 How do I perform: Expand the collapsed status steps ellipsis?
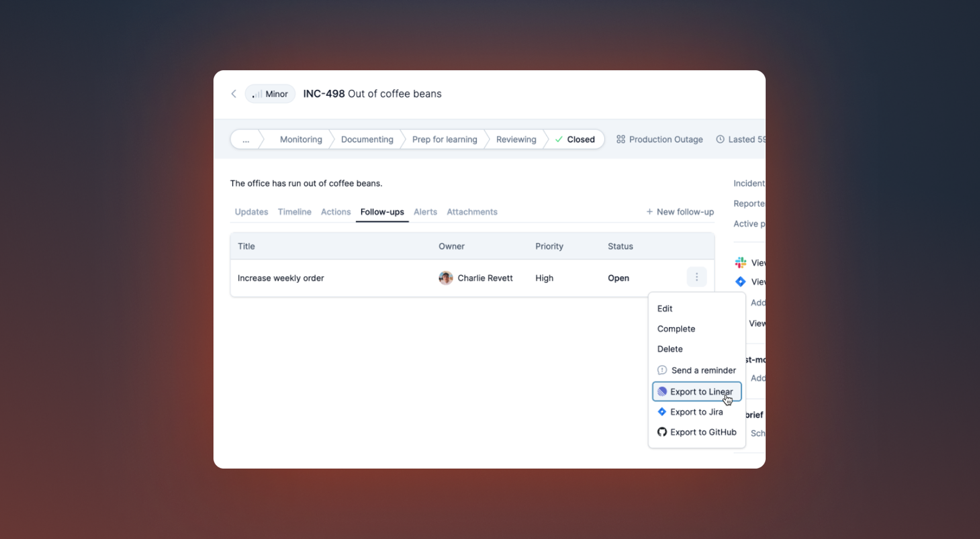pyautogui.click(x=245, y=140)
